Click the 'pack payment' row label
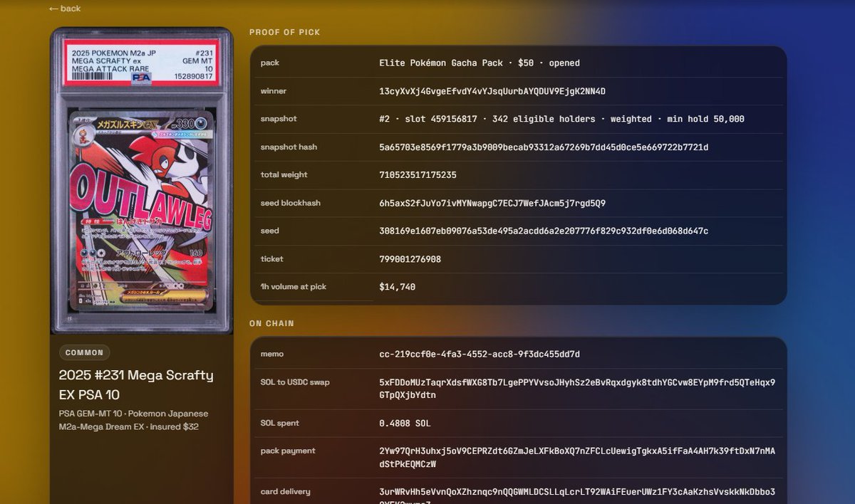Screen dimensions: 855x504 pos(288,451)
